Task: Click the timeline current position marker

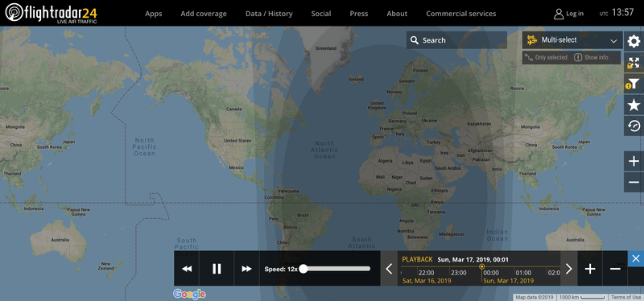Action: [x=481, y=266]
